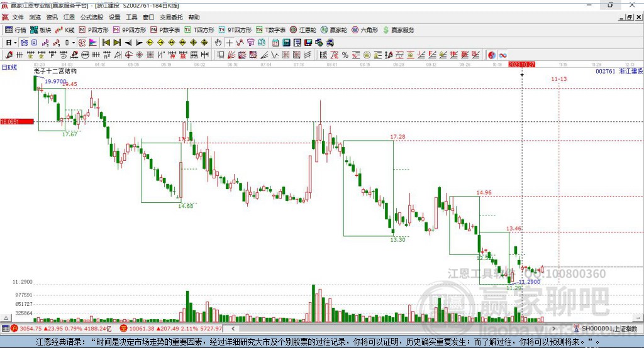Open the 帮助 menu
This screenshot has width=644, height=348.
pos(194,17)
